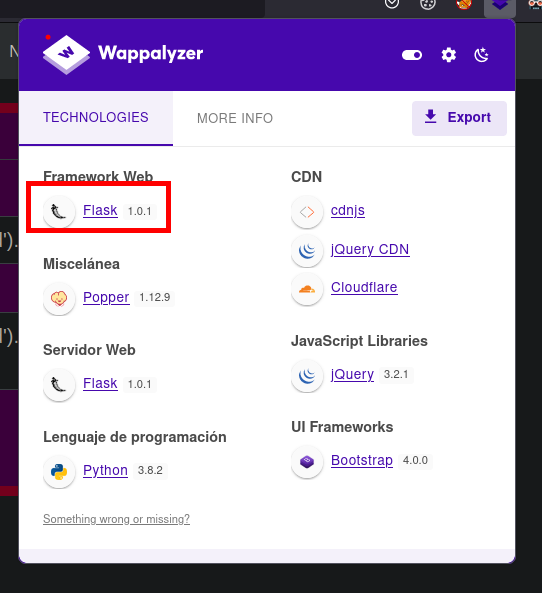Click the Wappalyzer diamond logo
542x593 pixels.
tap(66, 54)
